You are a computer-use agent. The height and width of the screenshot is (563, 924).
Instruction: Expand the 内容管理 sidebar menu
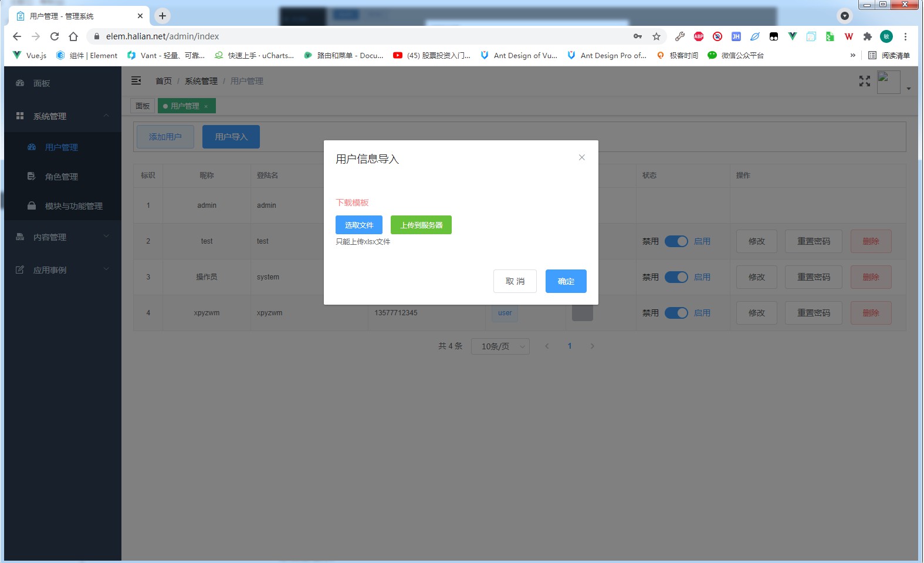(62, 237)
